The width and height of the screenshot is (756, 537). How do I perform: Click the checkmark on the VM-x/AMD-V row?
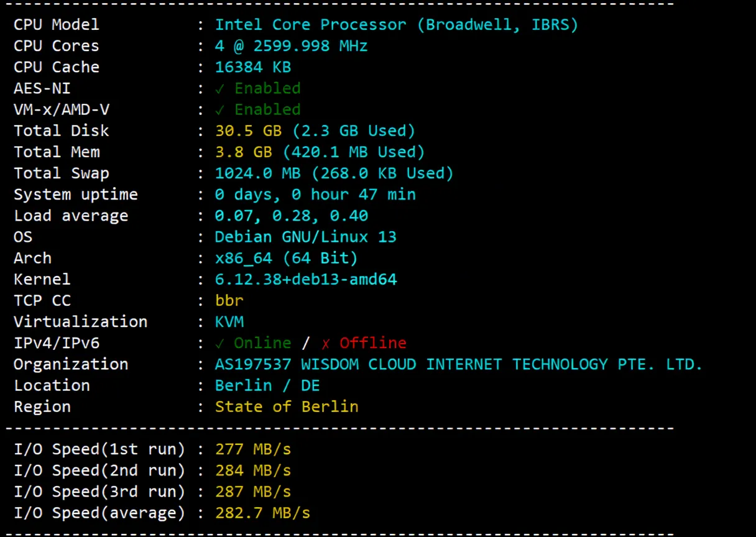[x=220, y=109]
